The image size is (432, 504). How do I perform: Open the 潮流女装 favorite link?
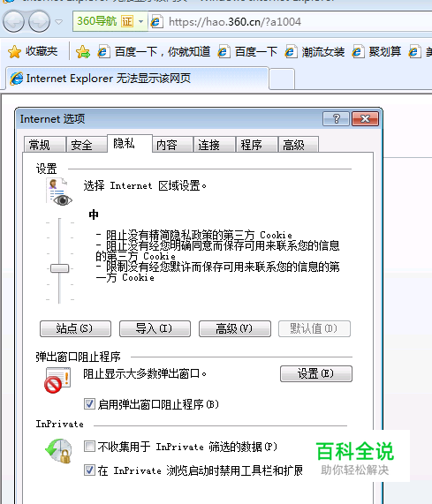point(315,51)
